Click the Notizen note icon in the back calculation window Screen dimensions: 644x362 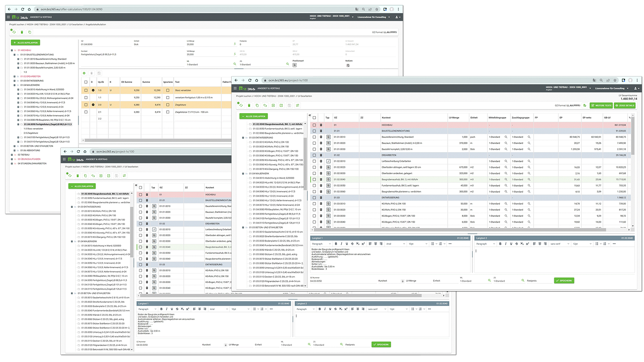point(348,65)
